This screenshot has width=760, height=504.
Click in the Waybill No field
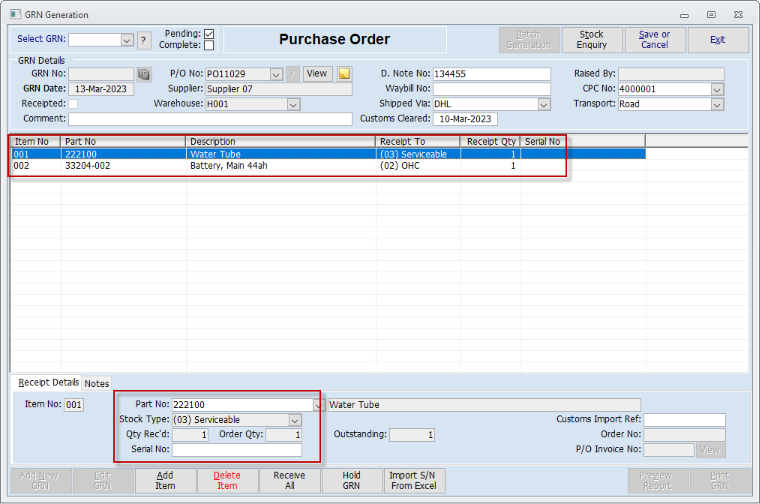(491, 89)
